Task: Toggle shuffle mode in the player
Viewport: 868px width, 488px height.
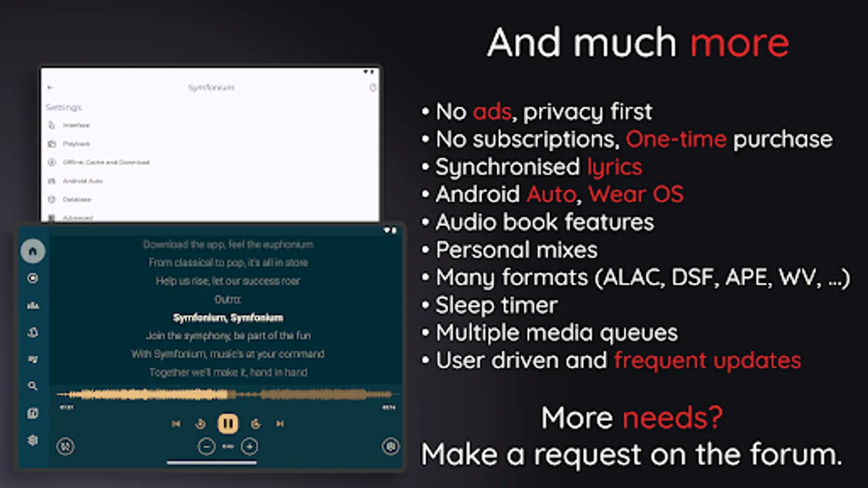Action: click(66, 446)
